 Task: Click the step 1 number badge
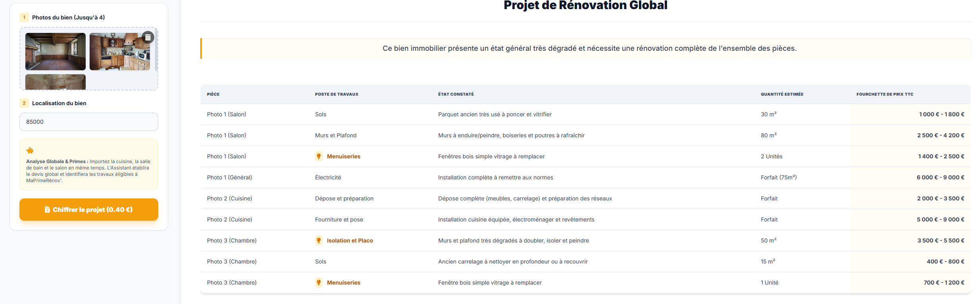pos(24,17)
